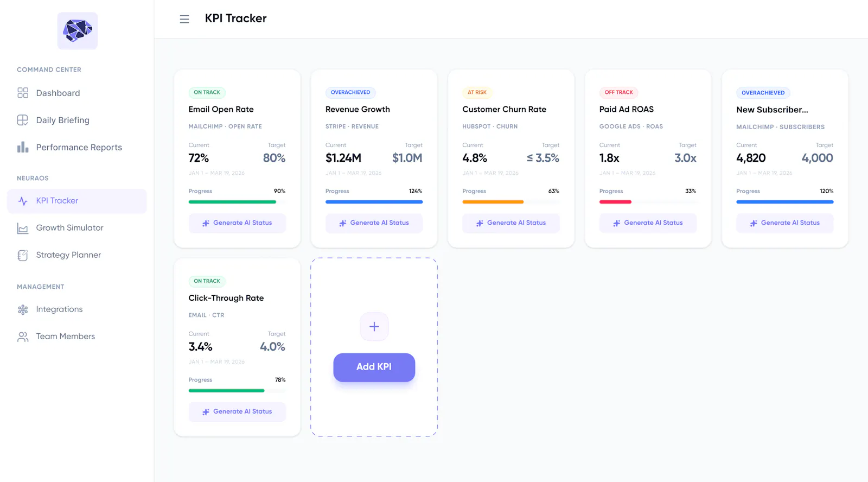Click the Performance Reports bar chart icon

tap(23, 147)
